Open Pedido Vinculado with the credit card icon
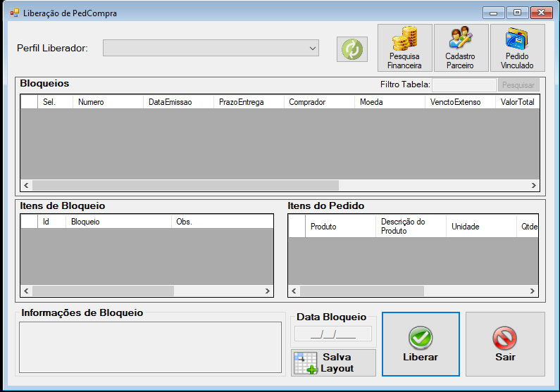 [x=517, y=48]
